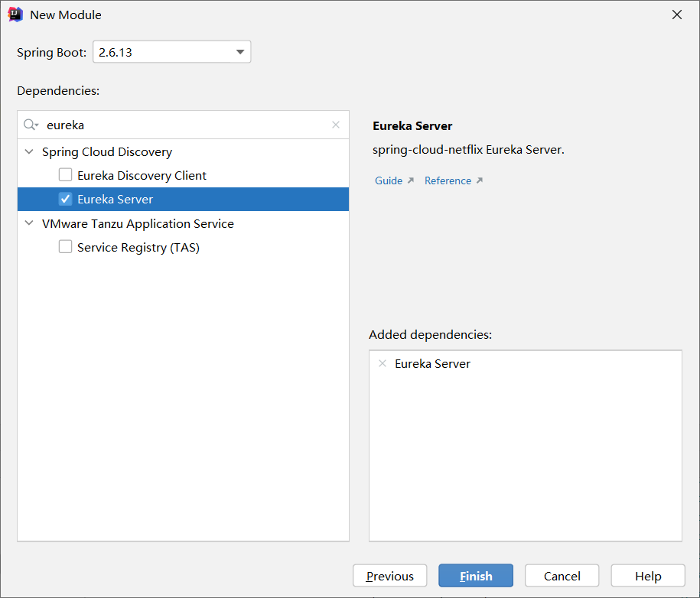Select the Service Registry (TAS) label
The height and width of the screenshot is (598, 700).
(138, 247)
